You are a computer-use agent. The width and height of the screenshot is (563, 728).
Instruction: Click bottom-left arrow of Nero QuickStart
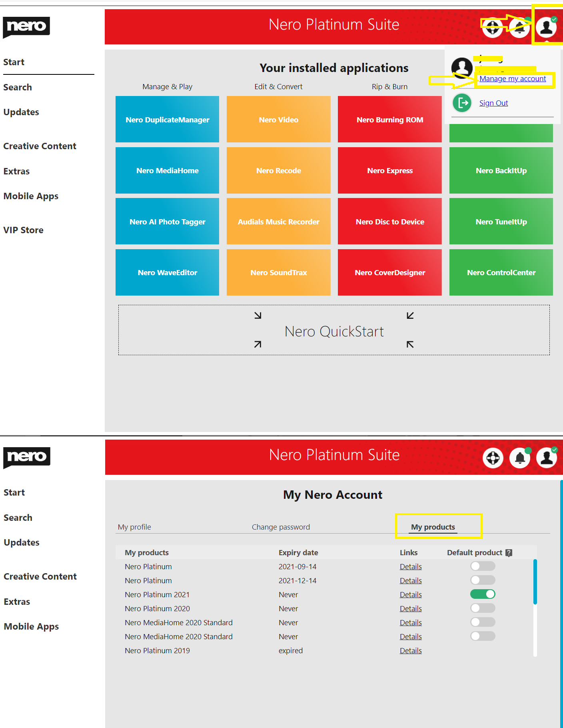click(x=258, y=344)
